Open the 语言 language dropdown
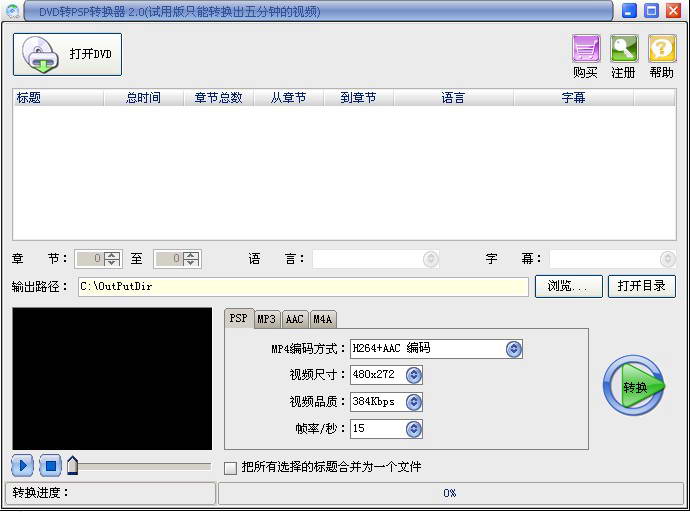Image resolution: width=690 pixels, height=512 pixels. pos(376,259)
